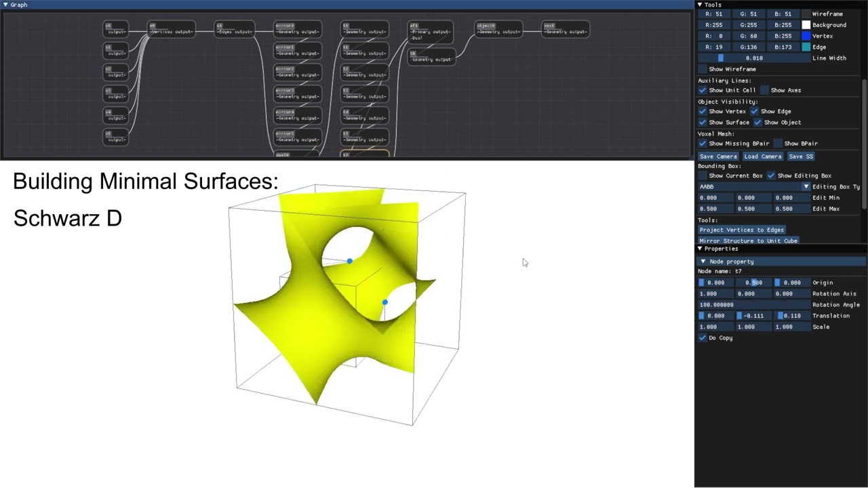Select the Origin Y field showing 0.500
This screenshot has width=868, height=488.
(754, 283)
